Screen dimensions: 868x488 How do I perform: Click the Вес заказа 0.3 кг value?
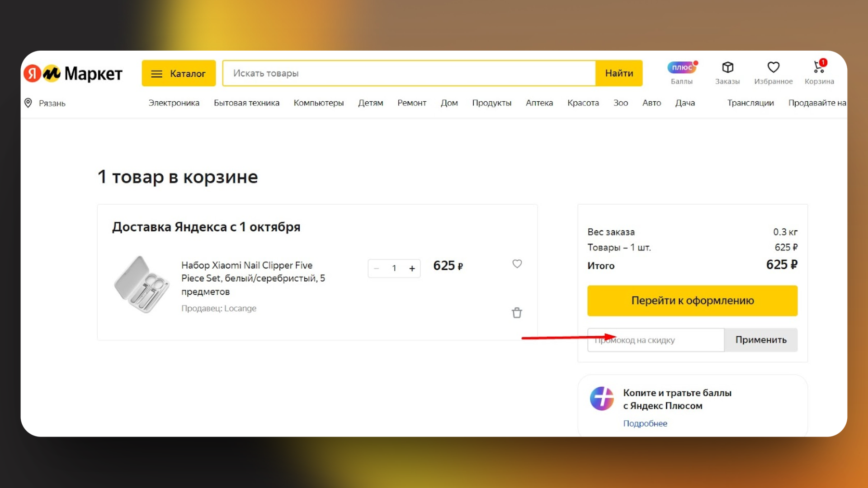[x=785, y=232]
